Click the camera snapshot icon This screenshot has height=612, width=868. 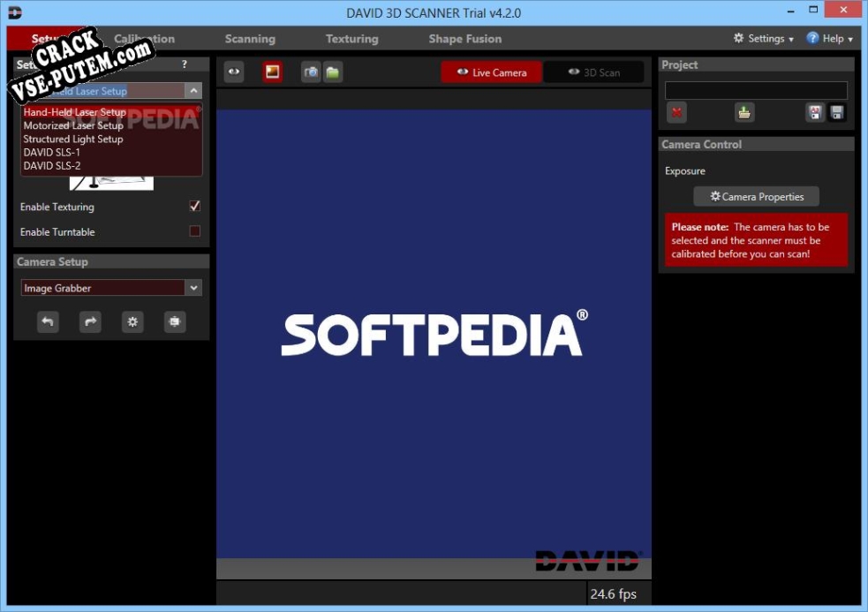click(x=311, y=72)
